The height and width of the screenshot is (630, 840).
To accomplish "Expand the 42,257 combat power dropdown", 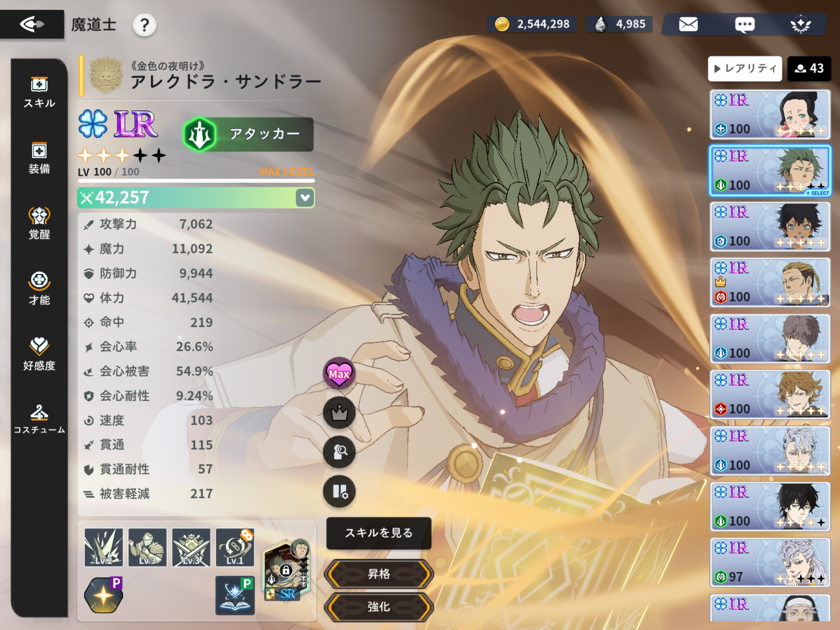I will (305, 198).
